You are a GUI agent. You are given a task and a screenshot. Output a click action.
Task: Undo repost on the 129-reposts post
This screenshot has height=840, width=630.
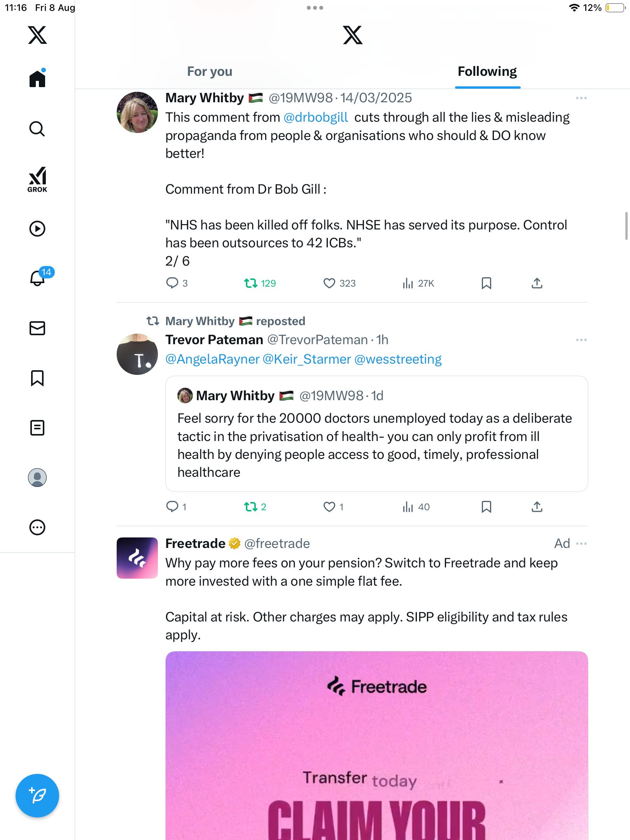coord(251,283)
